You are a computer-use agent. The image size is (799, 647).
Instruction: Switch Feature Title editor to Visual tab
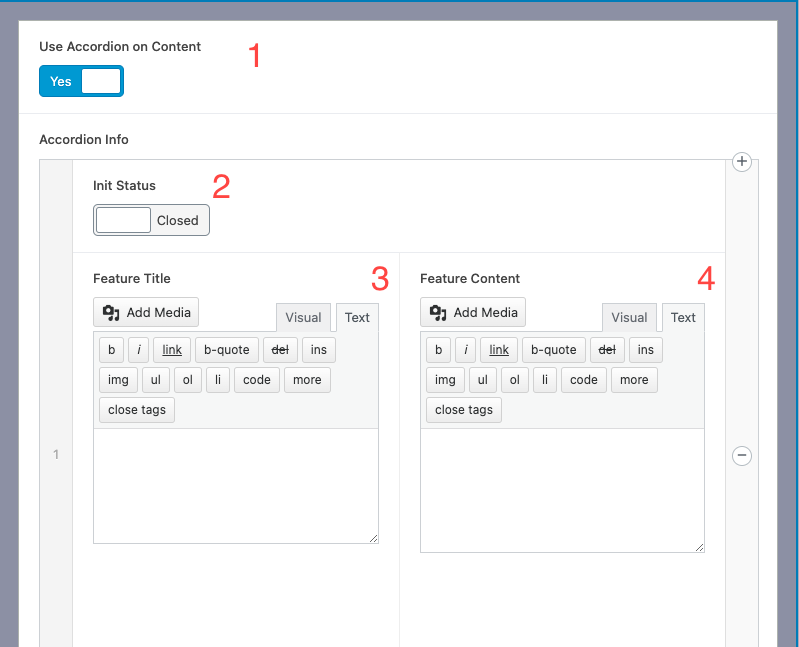(x=303, y=317)
